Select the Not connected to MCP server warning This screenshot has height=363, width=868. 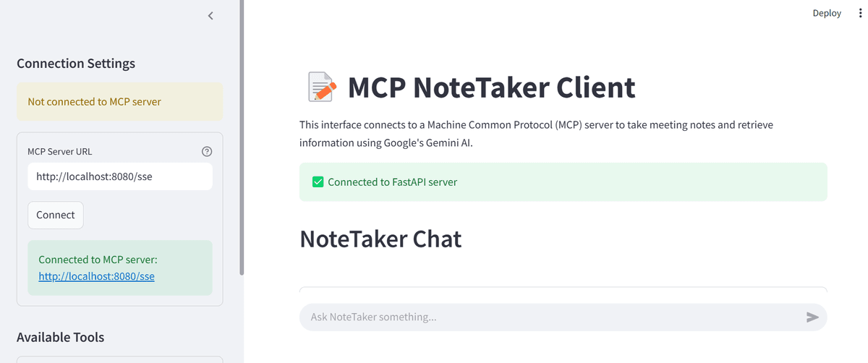(x=120, y=101)
